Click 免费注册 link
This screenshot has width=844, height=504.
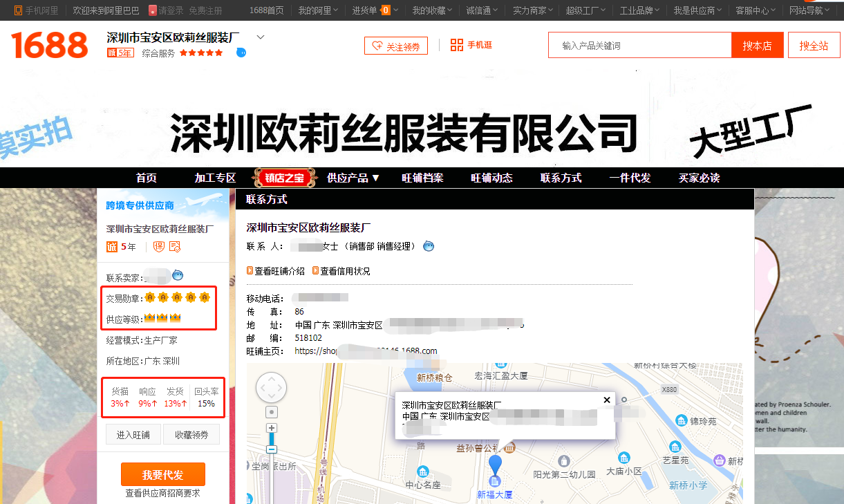click(x=206, y=10)
